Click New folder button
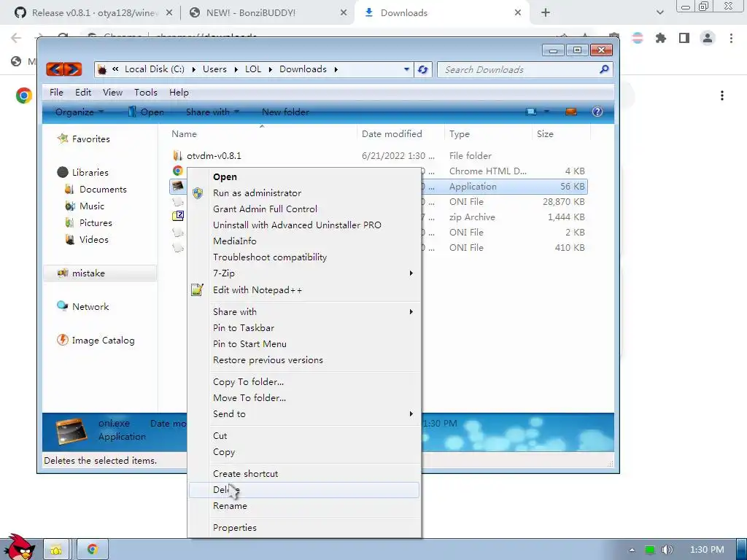 click(285, 112)
